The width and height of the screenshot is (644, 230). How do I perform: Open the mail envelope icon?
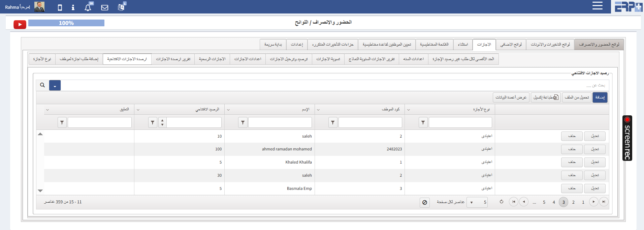click(x=105, y=7)
